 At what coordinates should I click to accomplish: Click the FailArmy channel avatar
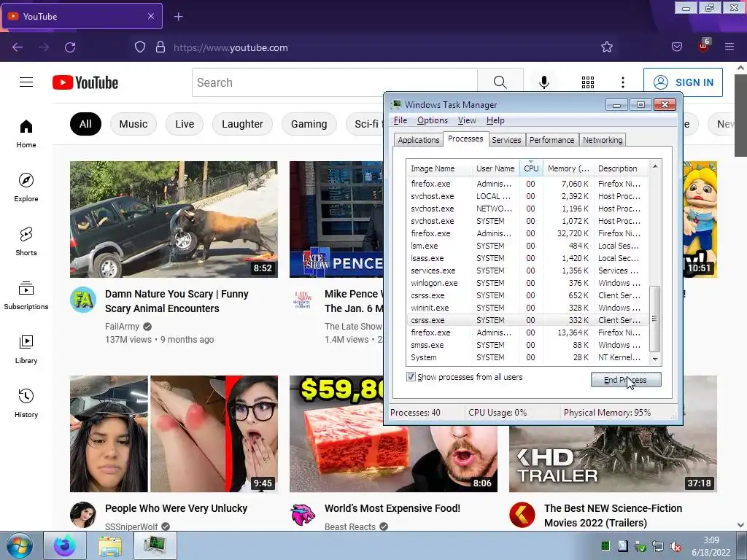point(83,300)
